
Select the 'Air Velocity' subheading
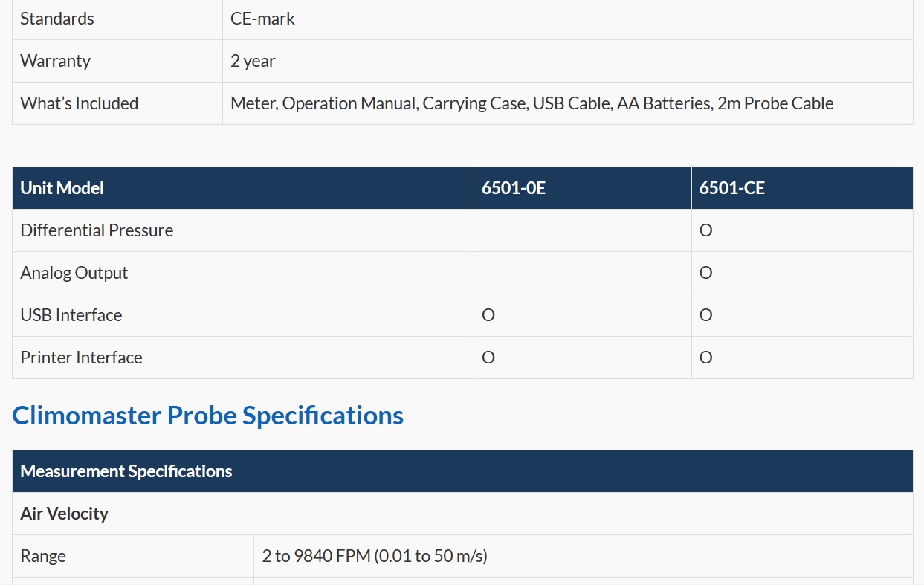[x=64, y=514]
